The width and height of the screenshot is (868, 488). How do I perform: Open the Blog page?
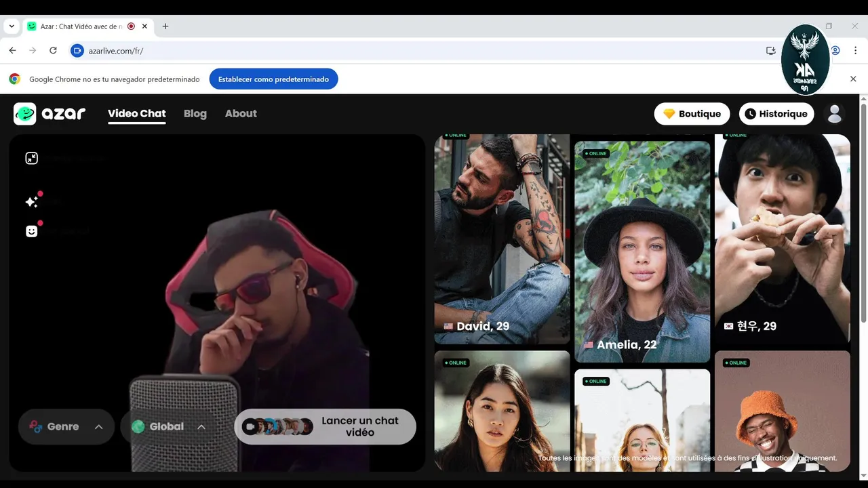click(195, 114)
